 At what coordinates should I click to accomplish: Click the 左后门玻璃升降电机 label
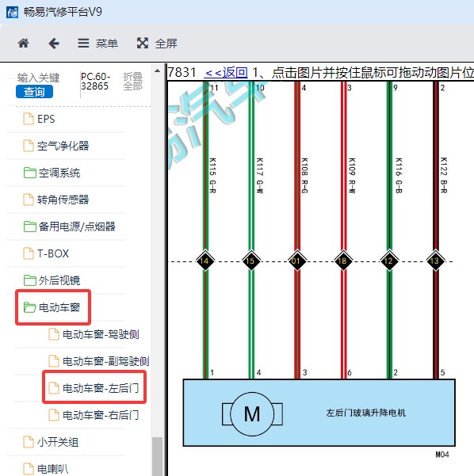point(366,413)
